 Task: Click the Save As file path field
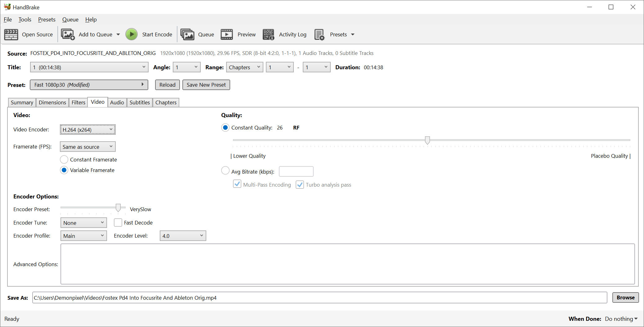320,297
